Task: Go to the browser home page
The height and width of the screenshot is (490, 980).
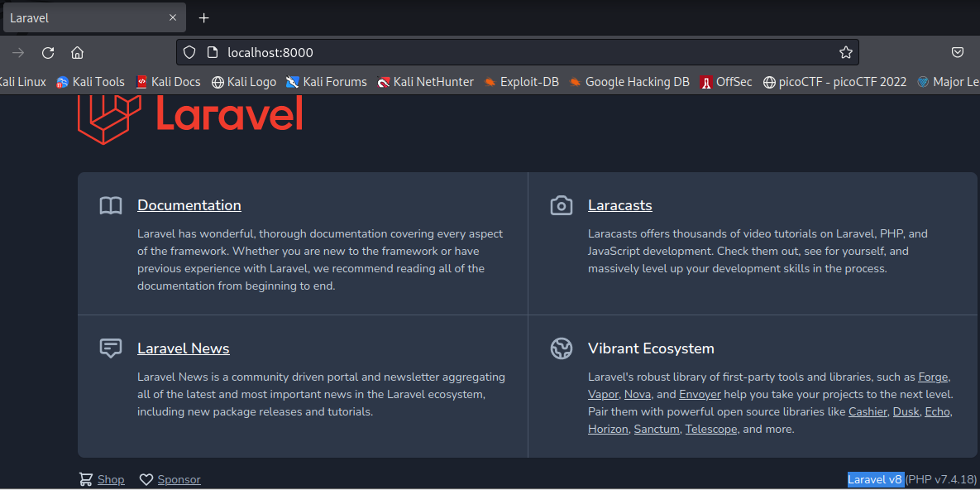Action: click(78, 53)
